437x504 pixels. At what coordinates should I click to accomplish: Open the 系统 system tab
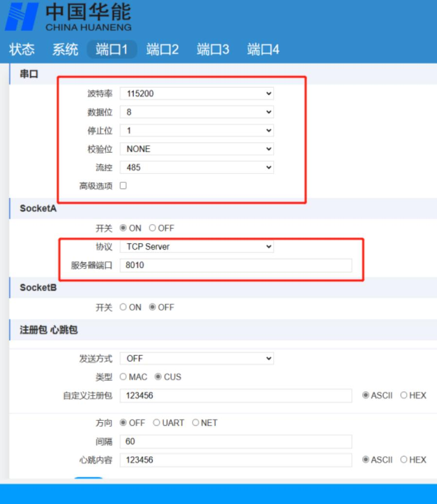pyautogui.click(x=65, y=50)
